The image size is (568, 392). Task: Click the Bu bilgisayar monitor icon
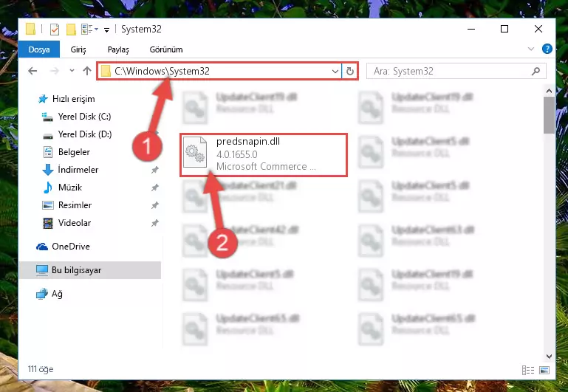point(42,270)
